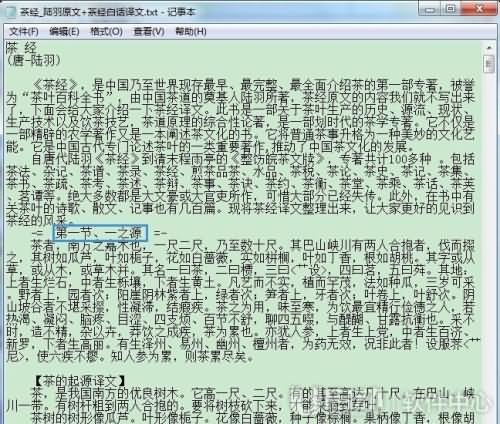
Task: Click the window title '茶经_陆羽原文+茶经白话译文.txt - 记事本'
Action: click(x=107, y=12)
